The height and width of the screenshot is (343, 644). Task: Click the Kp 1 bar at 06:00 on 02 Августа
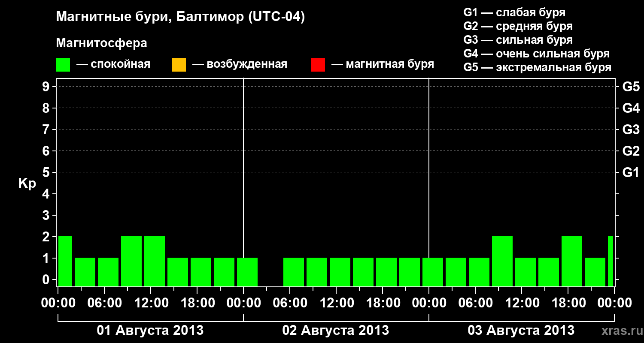[x=294, y=272]
